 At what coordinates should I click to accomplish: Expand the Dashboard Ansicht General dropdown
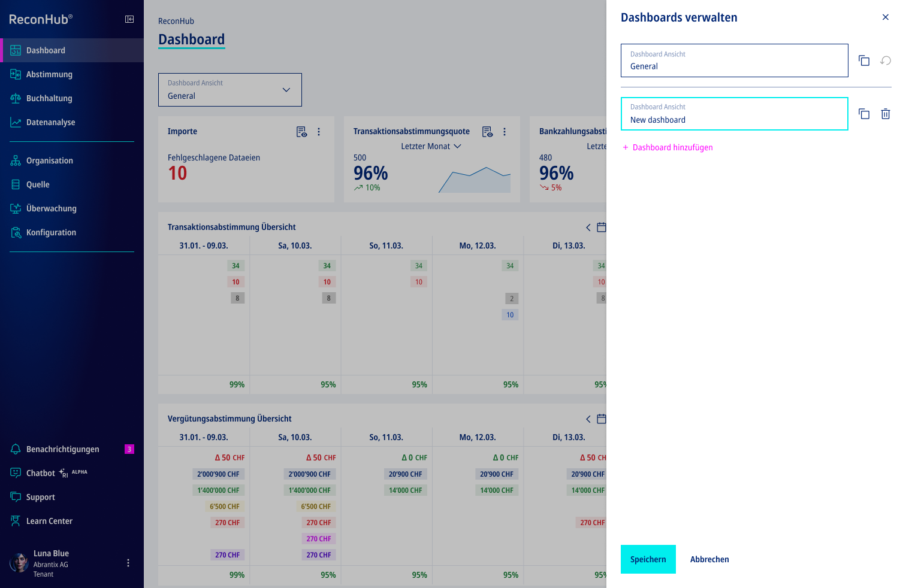pos(230,90)
